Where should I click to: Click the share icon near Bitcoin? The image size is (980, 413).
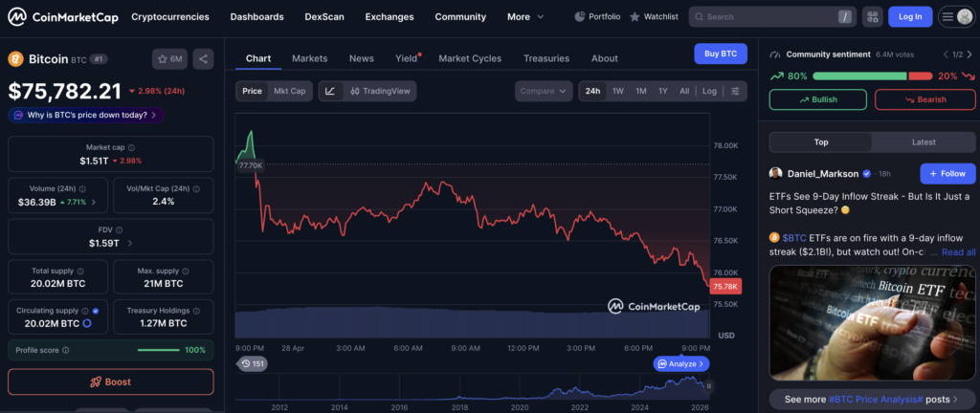coord(203,59)
